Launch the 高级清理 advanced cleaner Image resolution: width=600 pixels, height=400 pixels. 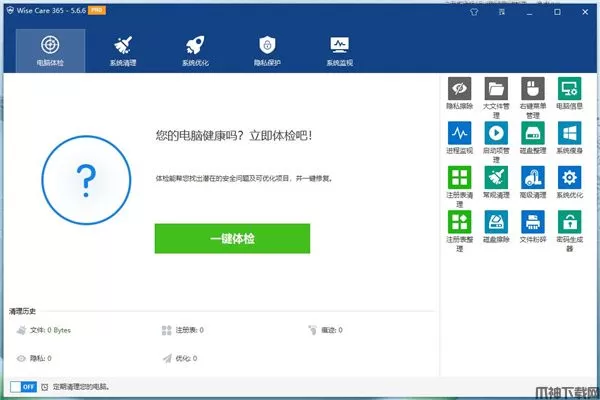[x=532, y=177]
